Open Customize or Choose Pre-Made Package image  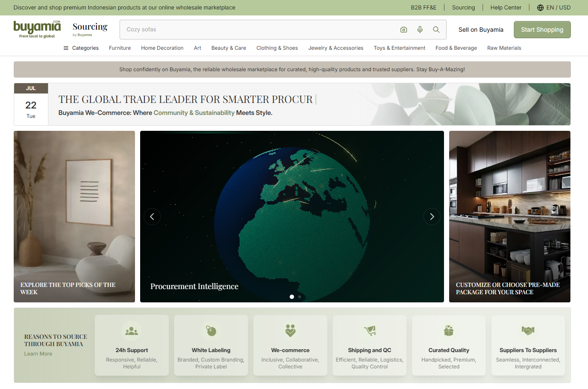point(510,217)
